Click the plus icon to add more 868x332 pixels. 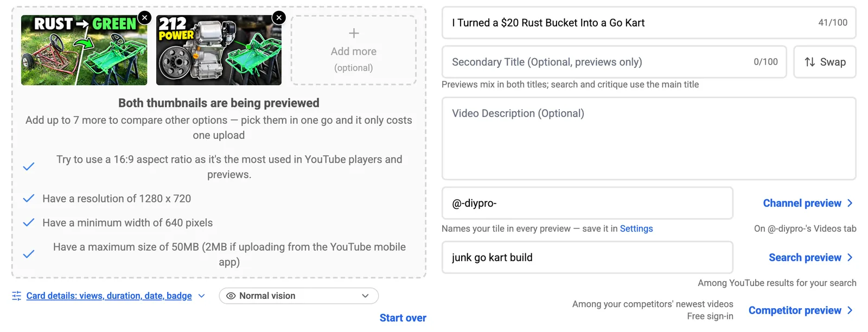pos(354,33)
